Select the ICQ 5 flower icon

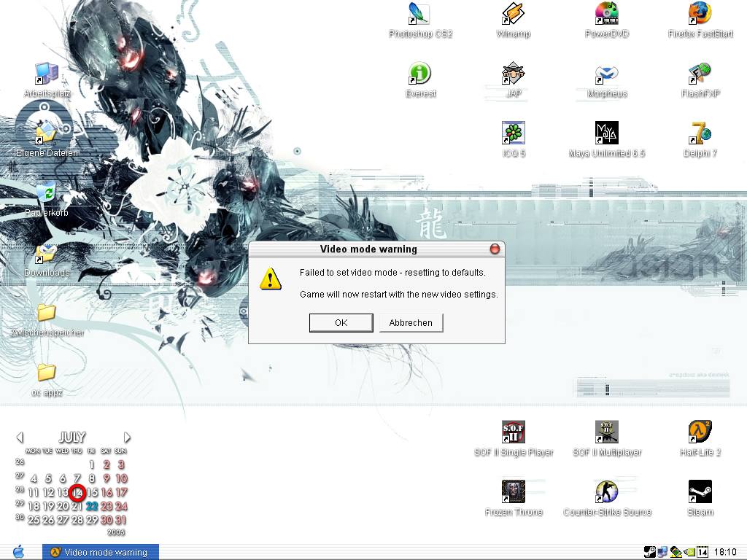click(513, 133)
